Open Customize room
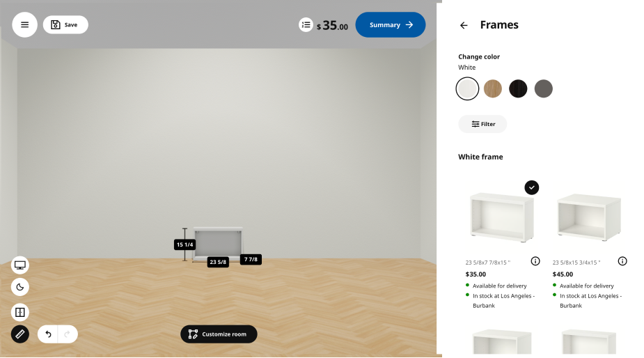This screenshot has height=358, width=644. point(219,334)
